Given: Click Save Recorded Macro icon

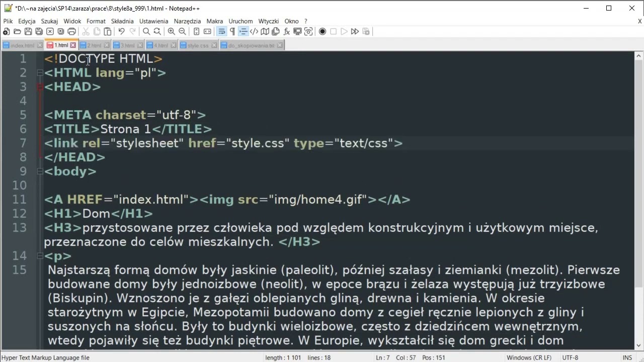Looking at the screenshot, I should [366, 32].
